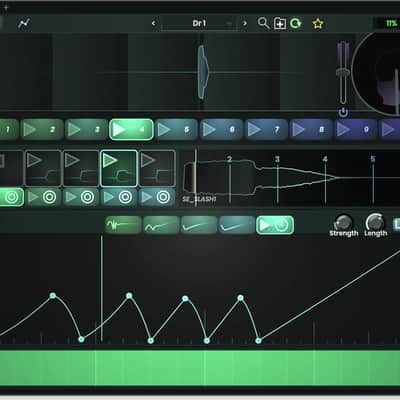
Task: Click highlighted play-target curve button
Action: (x=275, y=225)
